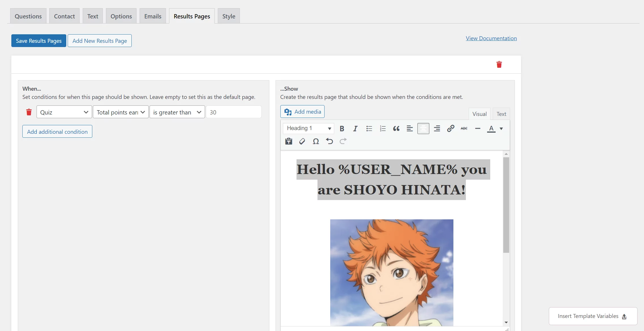Screen dimensions: 644x331
Task: Insert a bulleted list
Action: tap(369, 128)
